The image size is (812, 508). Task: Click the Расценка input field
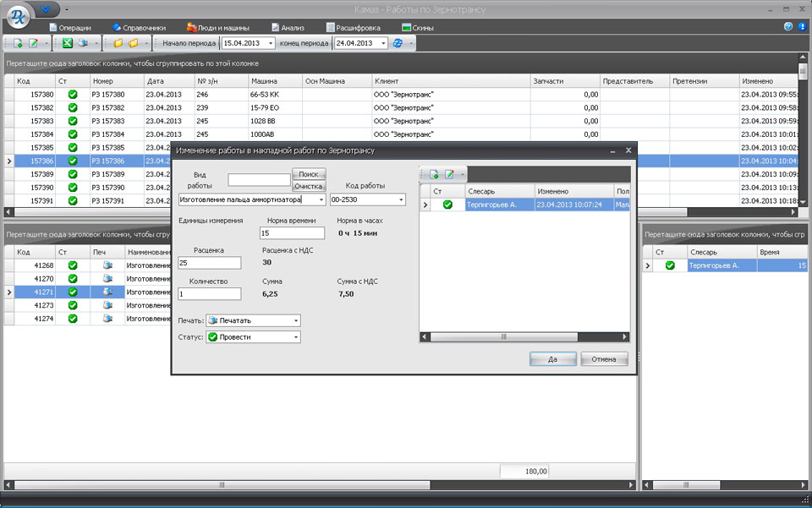click(209, 263)
